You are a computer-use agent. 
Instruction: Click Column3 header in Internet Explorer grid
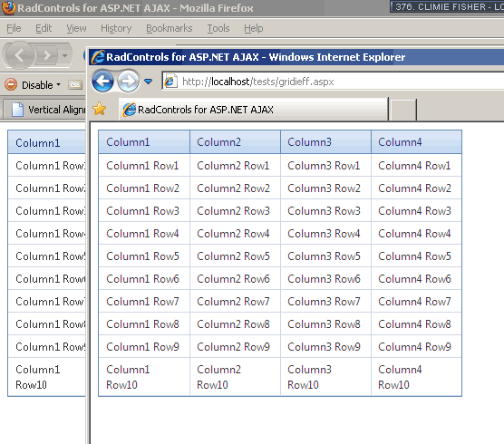325,142
